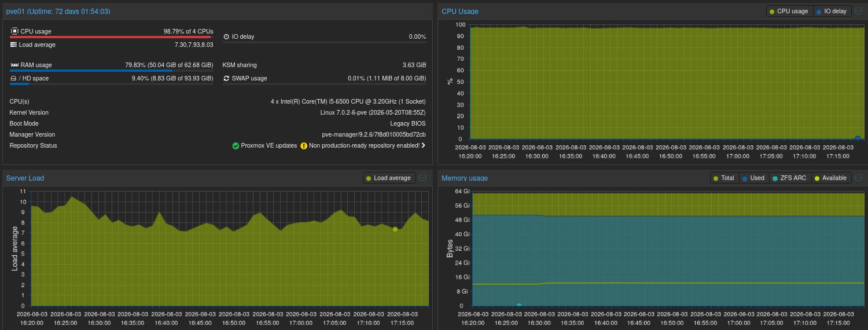Click the IO delay clock icon

[226, 36]
